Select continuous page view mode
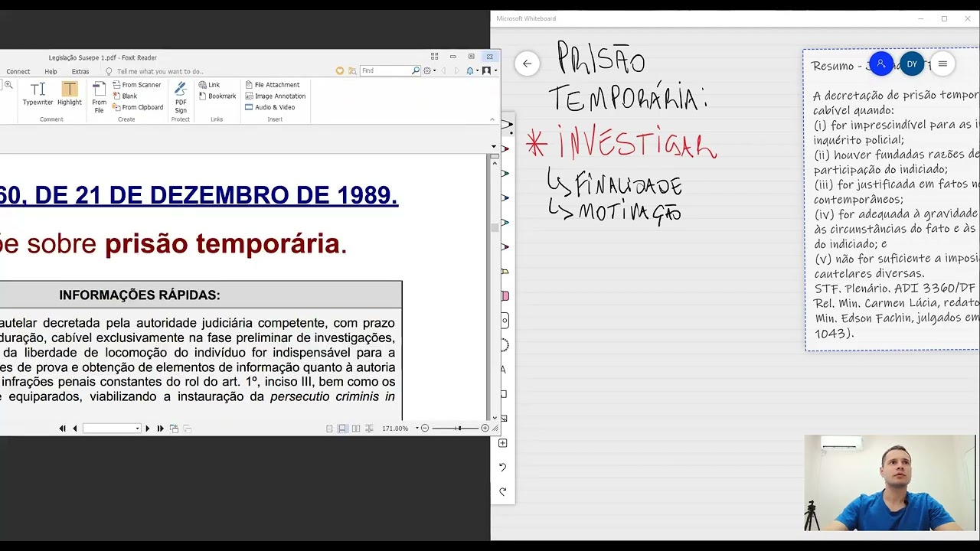 (x=342, y=429)
